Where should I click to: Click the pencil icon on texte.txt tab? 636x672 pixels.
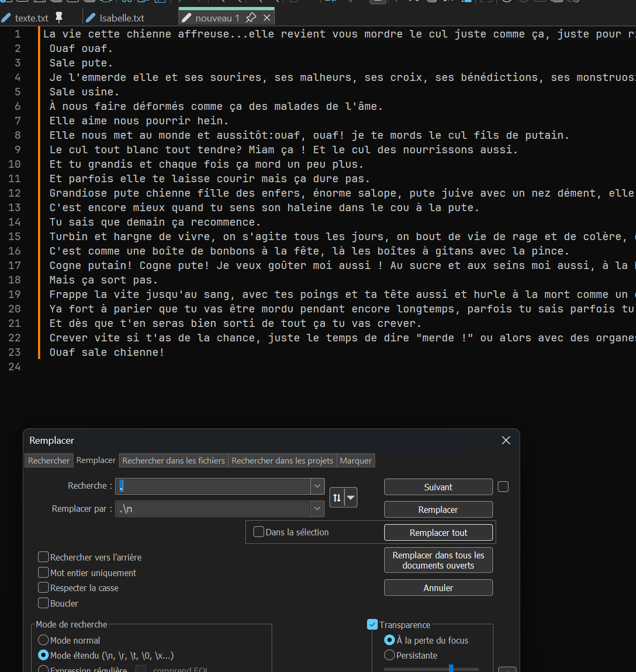point(6,18)
